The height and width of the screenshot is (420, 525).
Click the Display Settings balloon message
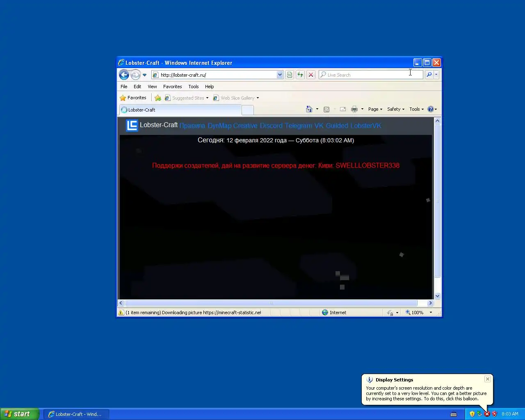[x=426, y=393]
